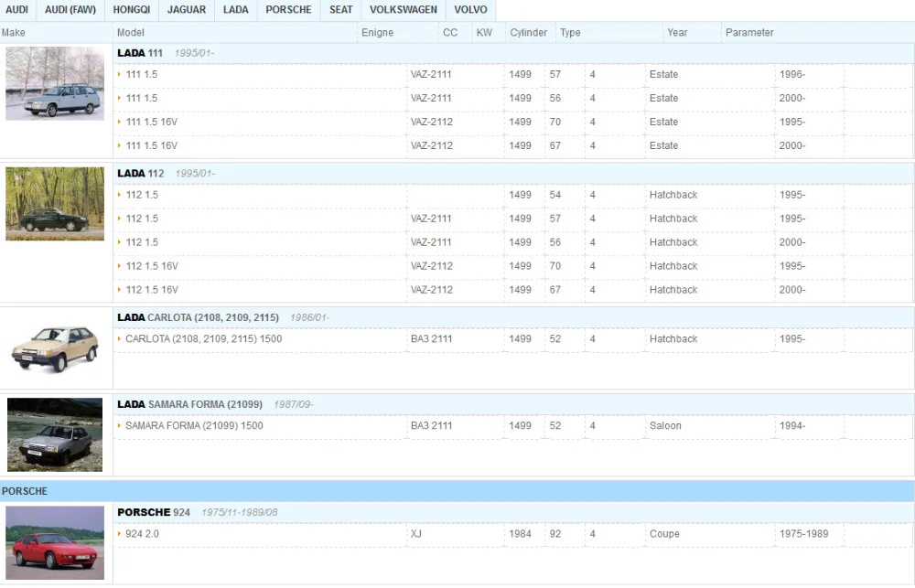The image size is (915, 588).
Task: View the Lada 112 car photo
Action: click(x=55, y=204)
